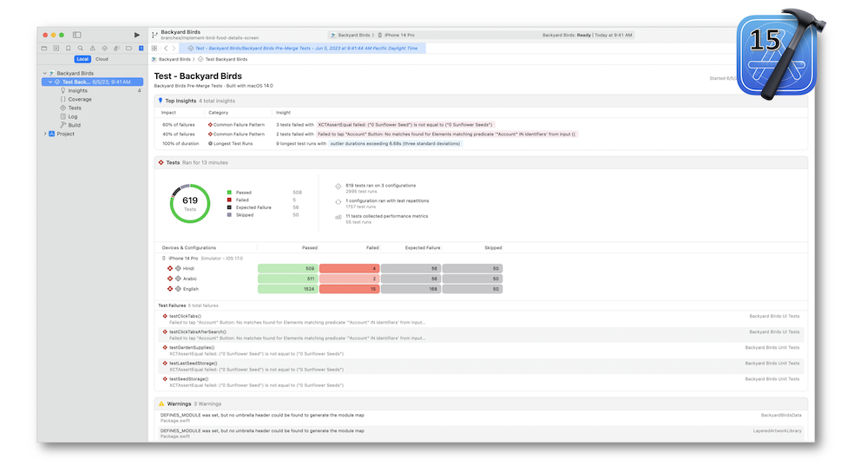This screenshot has height=466, width=868.
Task: Open the testSeedStorage() failure
Action: (x=481, y=382)
